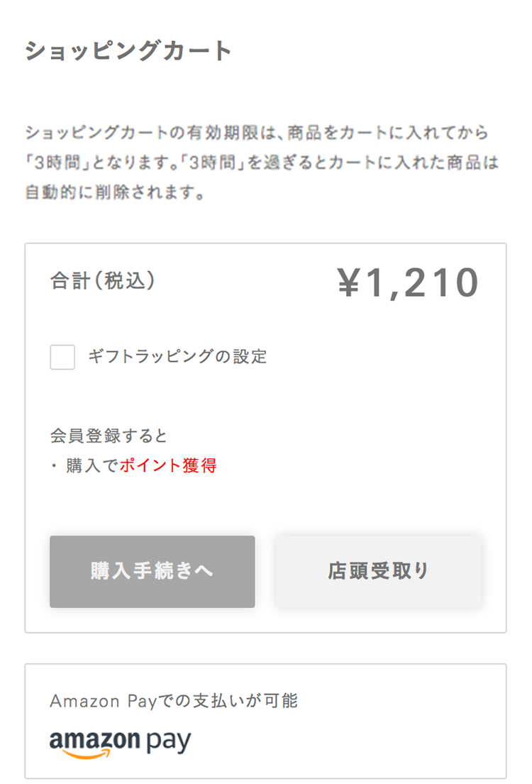The width and height of the screenshot is (532, 784).
Task: Click the 合計(税込) label
Action: pyautogui.click(x=103, y=281)
